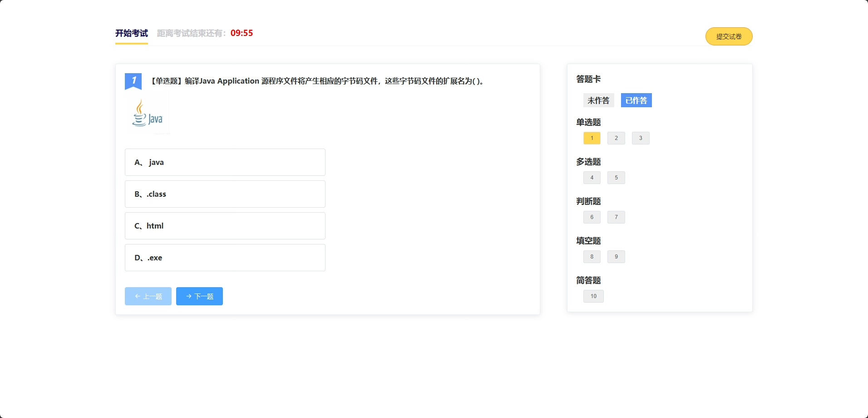Choose answer option B .class
Screen dimensions: 868x418
tap(225, 194)
